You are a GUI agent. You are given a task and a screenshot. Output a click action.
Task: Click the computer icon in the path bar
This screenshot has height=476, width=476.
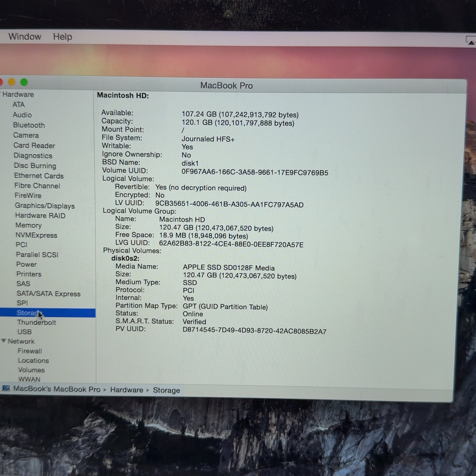(x=6, y=388)
